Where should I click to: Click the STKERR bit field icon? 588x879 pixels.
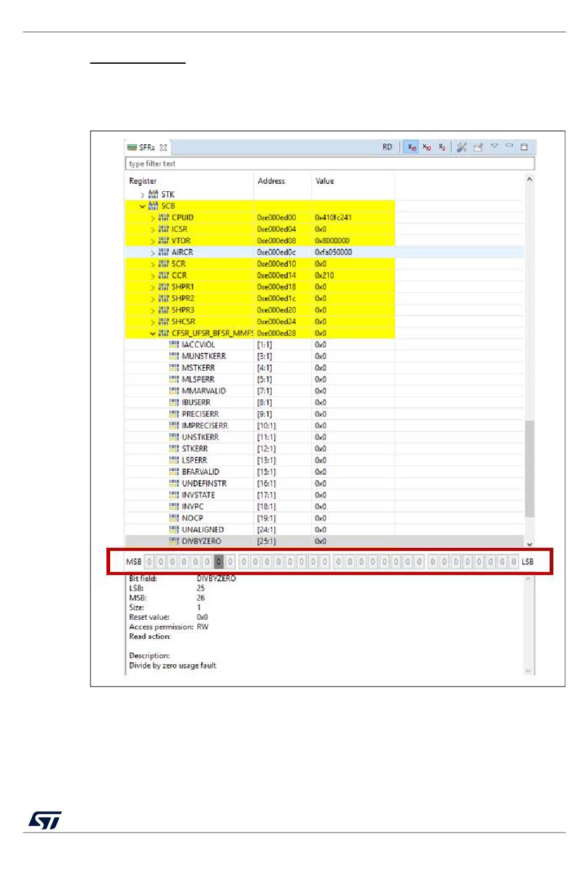(x=174, y=448)
